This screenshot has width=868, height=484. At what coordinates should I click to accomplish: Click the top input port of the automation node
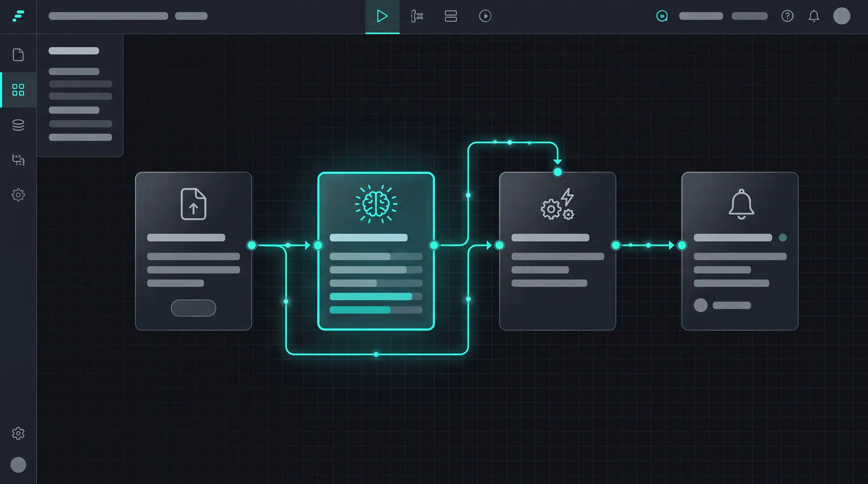558,172
